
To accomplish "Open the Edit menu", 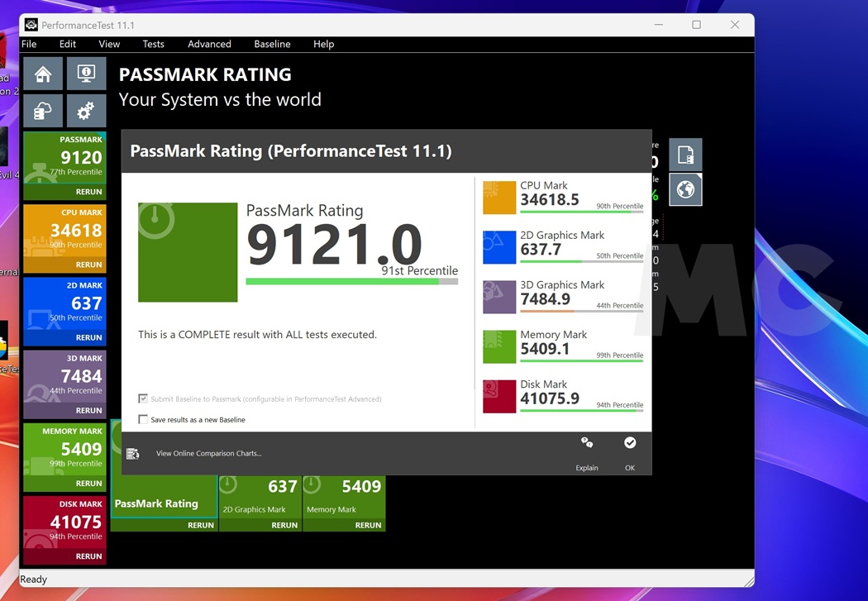I will click(x=68, y=44).
